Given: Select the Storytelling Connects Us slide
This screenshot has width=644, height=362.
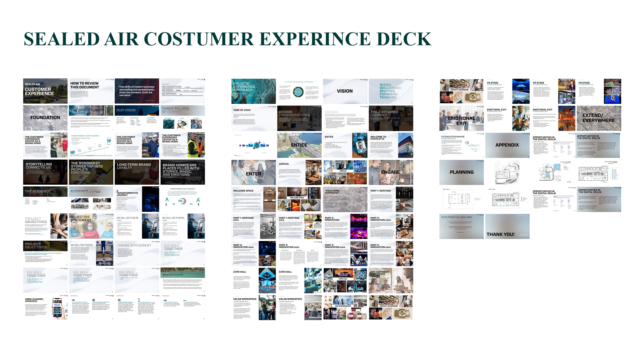Looking at the screenshot, I should coord(45,172).
